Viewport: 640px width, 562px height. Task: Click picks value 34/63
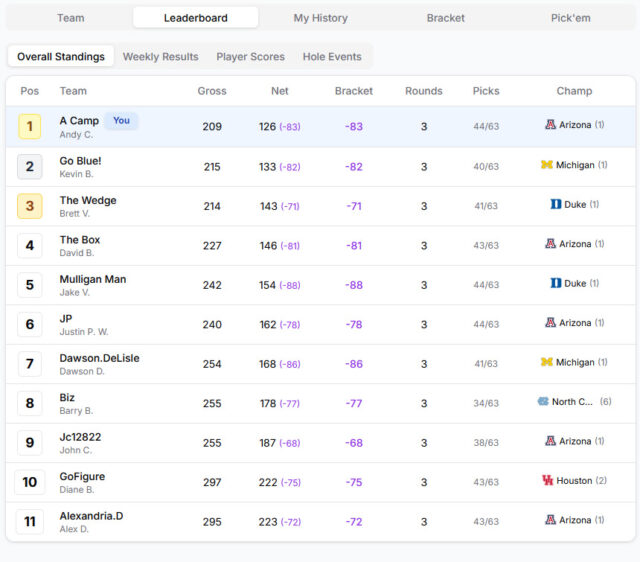click(x=486, y=403)
